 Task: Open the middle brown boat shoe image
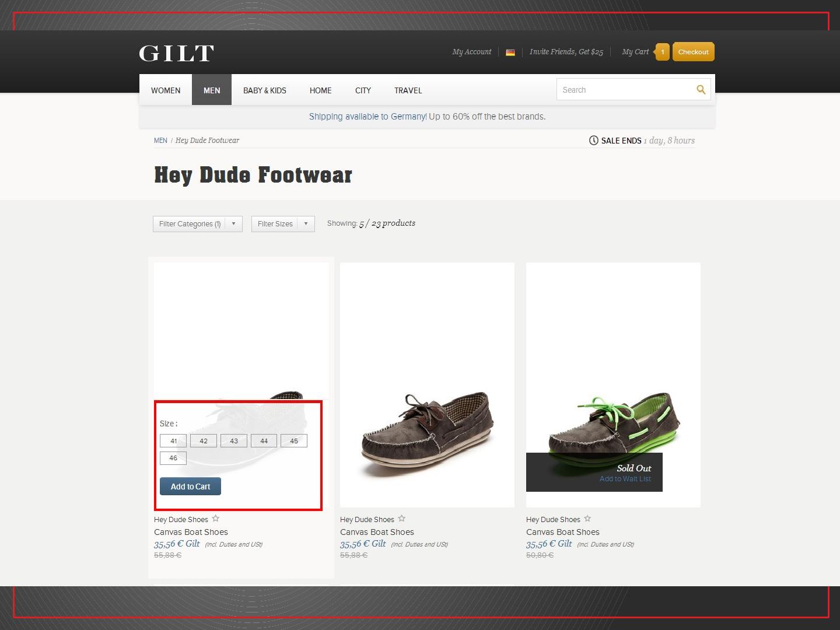427,385
